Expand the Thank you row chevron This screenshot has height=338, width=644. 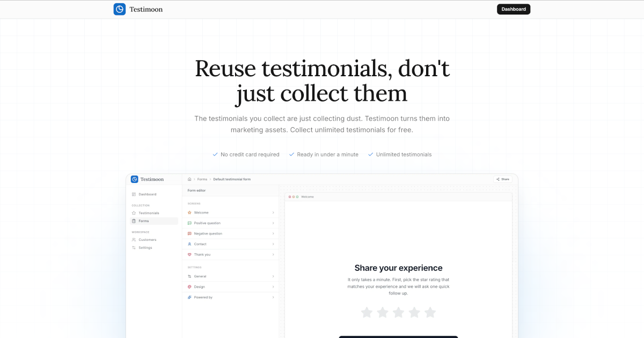click(x=273, y=255)
